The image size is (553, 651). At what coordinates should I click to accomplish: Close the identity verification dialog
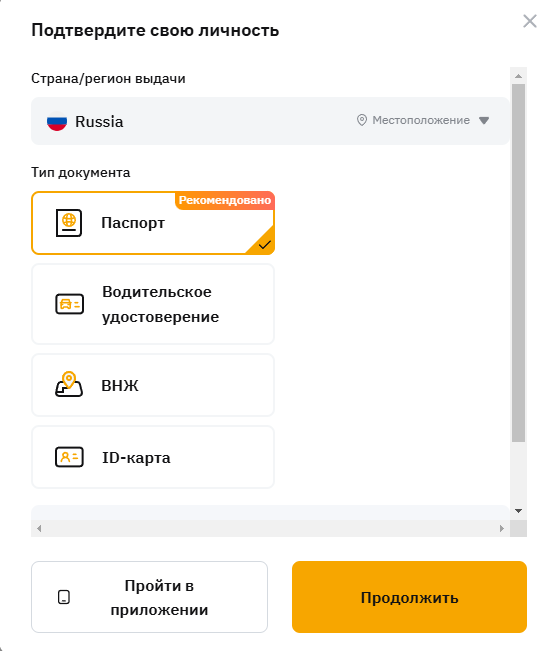(x=530, y=21)
